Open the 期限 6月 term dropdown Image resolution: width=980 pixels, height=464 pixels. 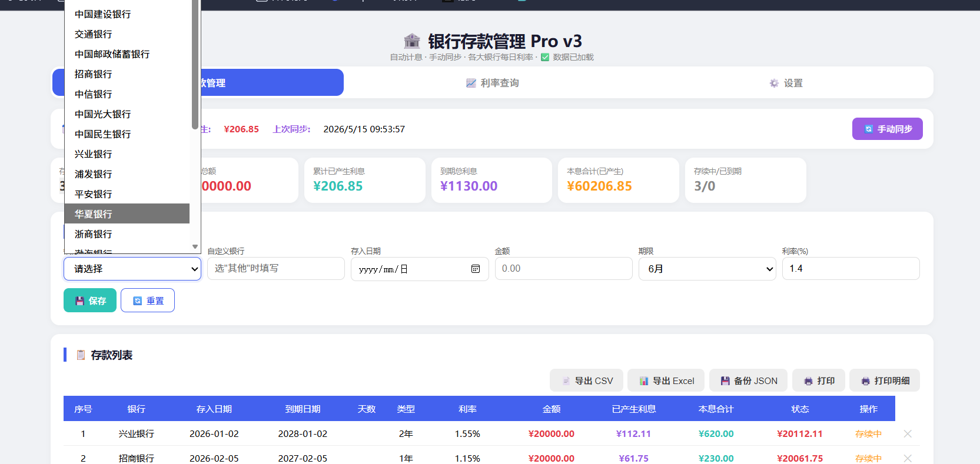click(x=707, y=269)
